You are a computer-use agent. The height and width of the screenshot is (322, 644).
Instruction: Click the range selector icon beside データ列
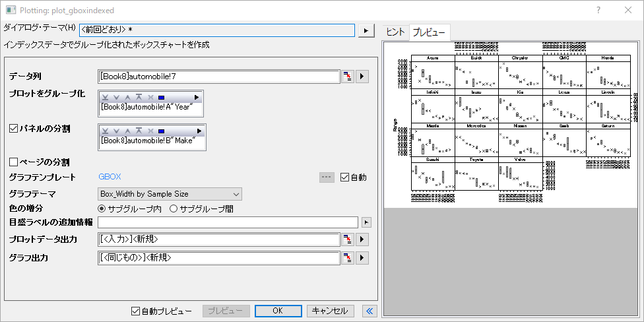tap(348, 77)
